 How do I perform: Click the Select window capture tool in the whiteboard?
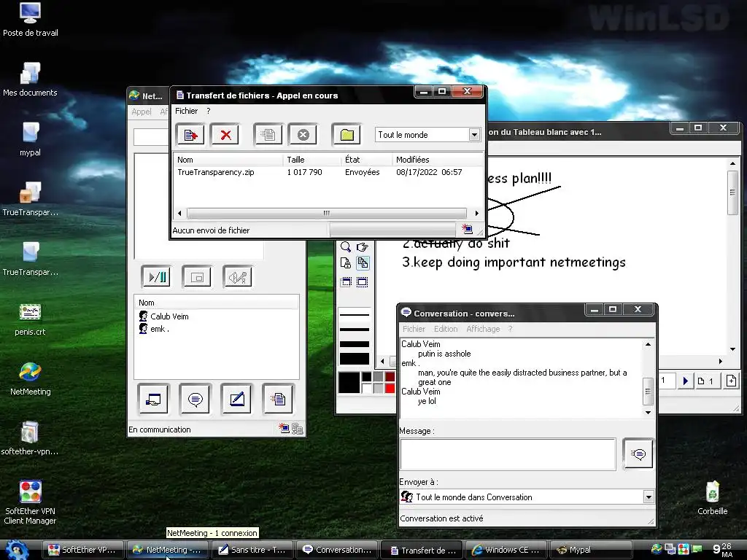point(346,282)
